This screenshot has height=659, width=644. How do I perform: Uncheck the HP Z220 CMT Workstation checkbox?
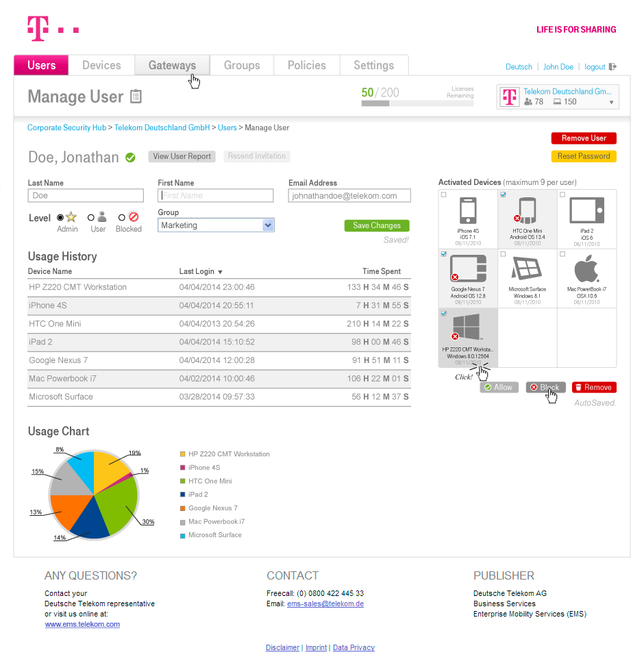443,313
